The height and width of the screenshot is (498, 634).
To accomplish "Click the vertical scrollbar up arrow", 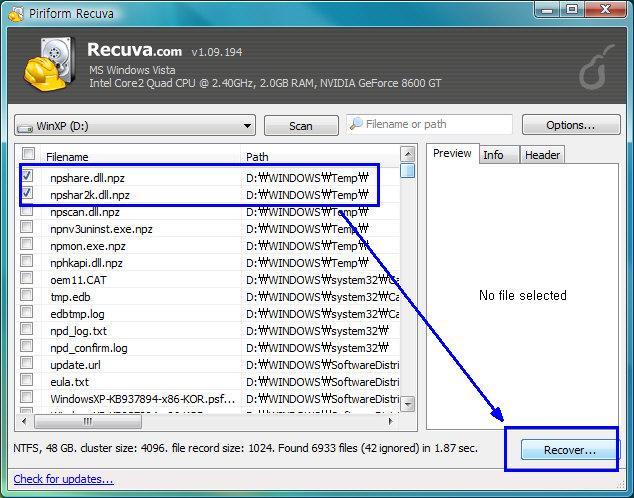I will pos(408,154).
